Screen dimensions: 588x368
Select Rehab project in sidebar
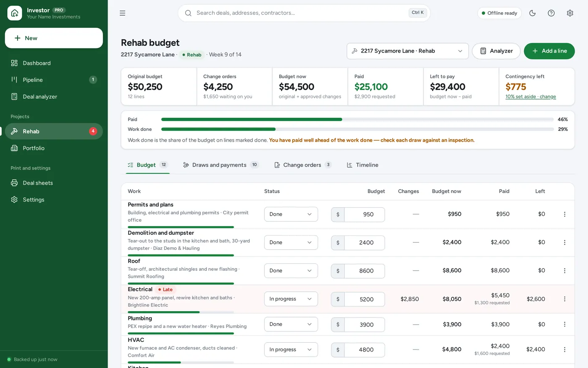tap(54, 131)
